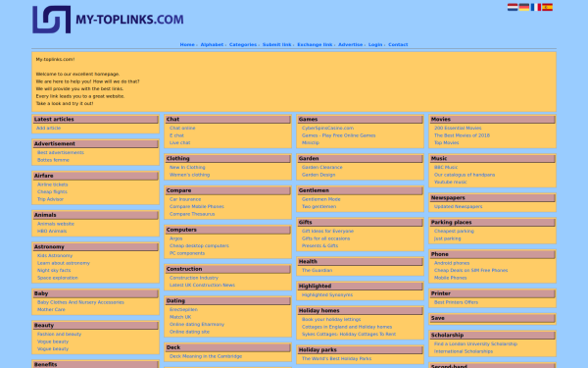Open The Guardian link under Health

click(317, 271)
